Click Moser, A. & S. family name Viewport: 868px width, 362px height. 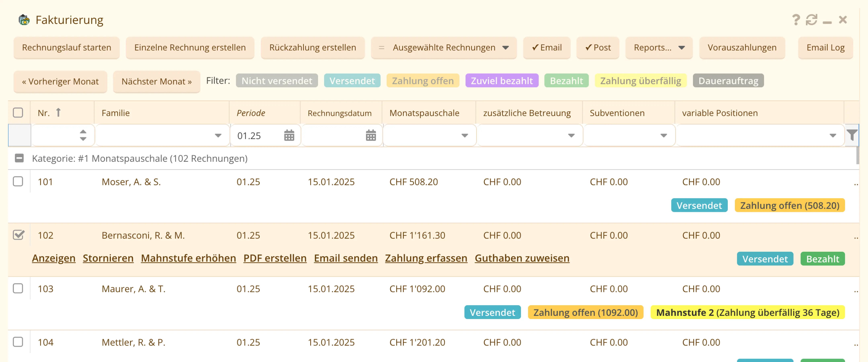131,182
